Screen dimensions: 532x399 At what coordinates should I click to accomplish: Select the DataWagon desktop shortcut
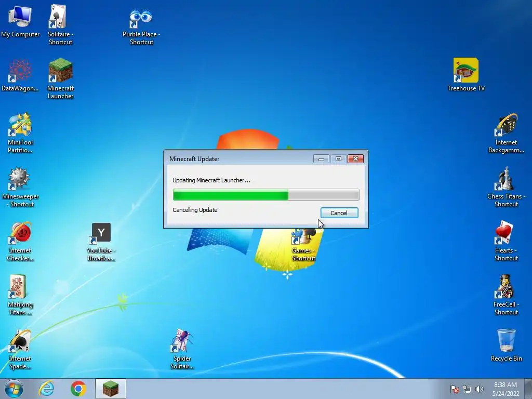pyautogui.click(x=20, y=75)
